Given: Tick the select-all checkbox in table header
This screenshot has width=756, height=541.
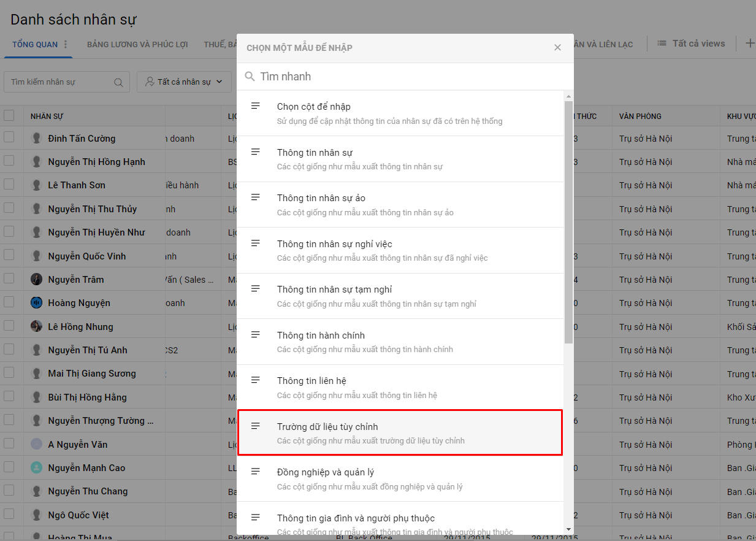Looking at the screenshot, I should coord(9,115).
